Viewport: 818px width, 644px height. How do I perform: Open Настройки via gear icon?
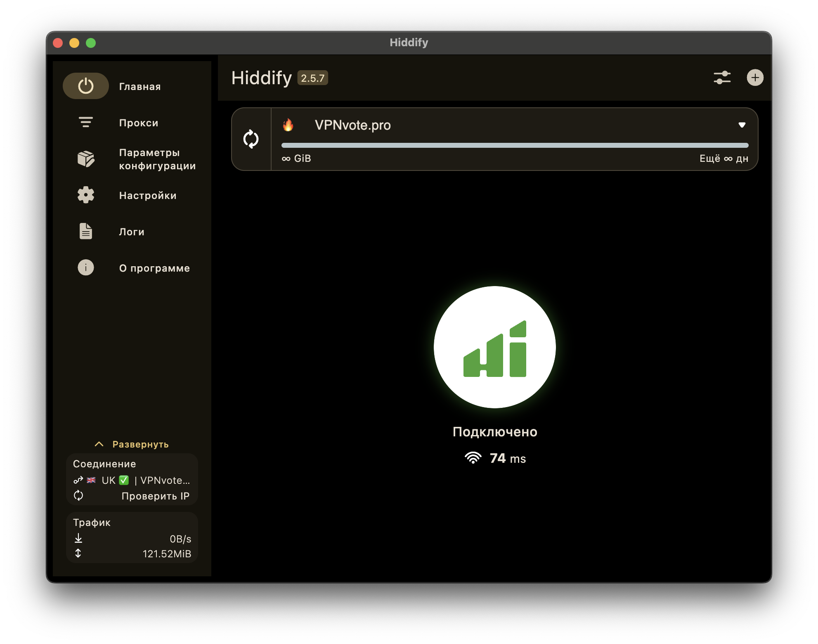pyautogui.click(x=86, y=195)
